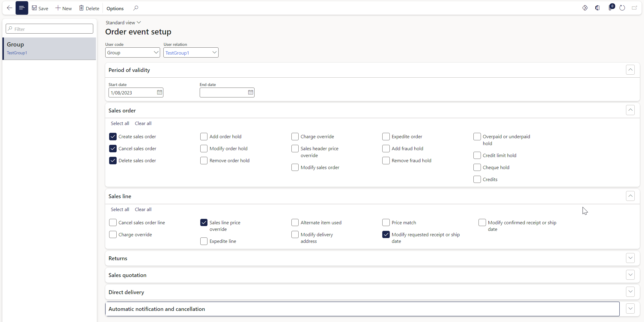This screenshot has width=644, height=322.
Task: Refresh the page using the circular arrow icon
Action: [622, 8]
